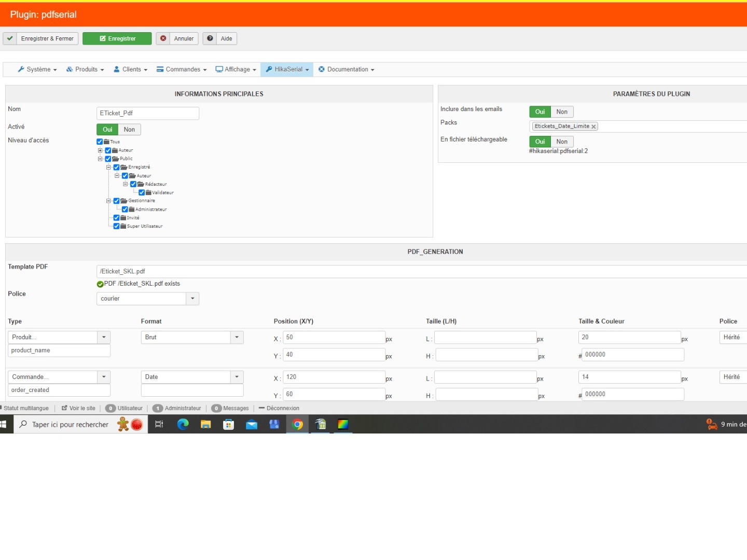The width and height of the screenshot is (747, 560).
Task: Click Statut multilangue in the status bar
Action: click(x=25, y=409)
